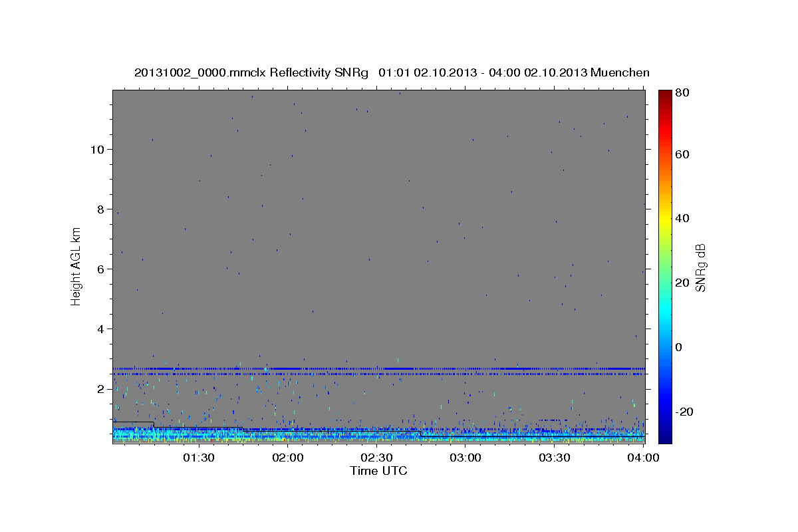798x532 pixels.
Task: Select the 'Height AGL km' axis label
Action: tap(76, 266)
